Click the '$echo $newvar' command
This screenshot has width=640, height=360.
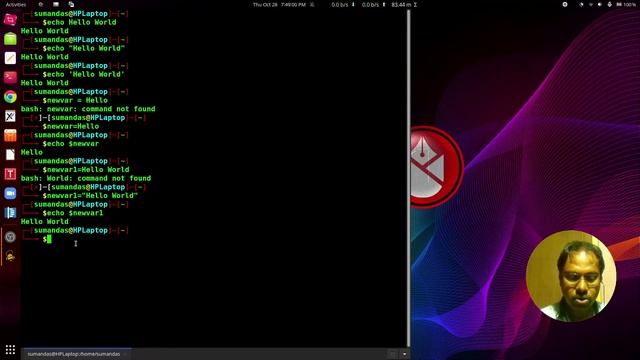coord(71,144)
